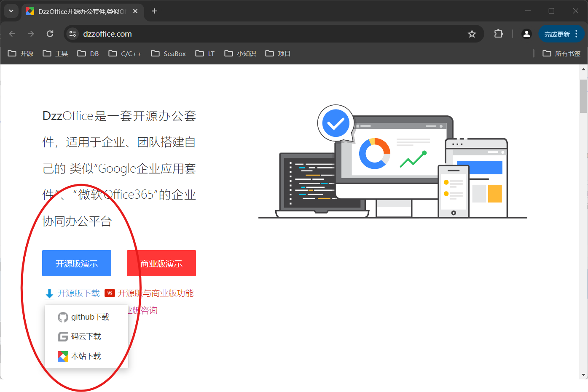Screen dimensions: 588x392
Task: Open the 小知识 bookmark folder
Action: click(x=240, y=53)
